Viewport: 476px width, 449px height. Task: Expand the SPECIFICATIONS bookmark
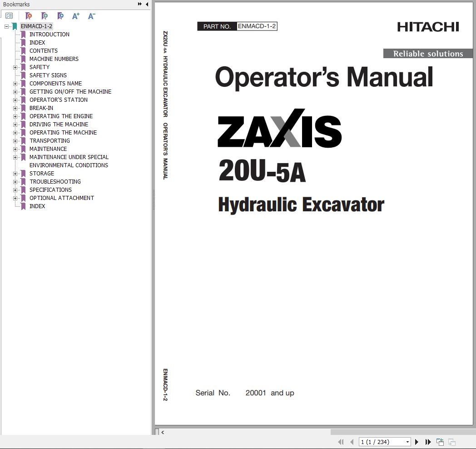[15, 190]
